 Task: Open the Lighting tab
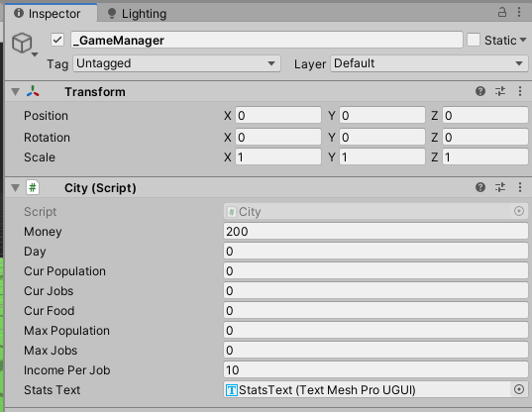[x=137, y=14]
